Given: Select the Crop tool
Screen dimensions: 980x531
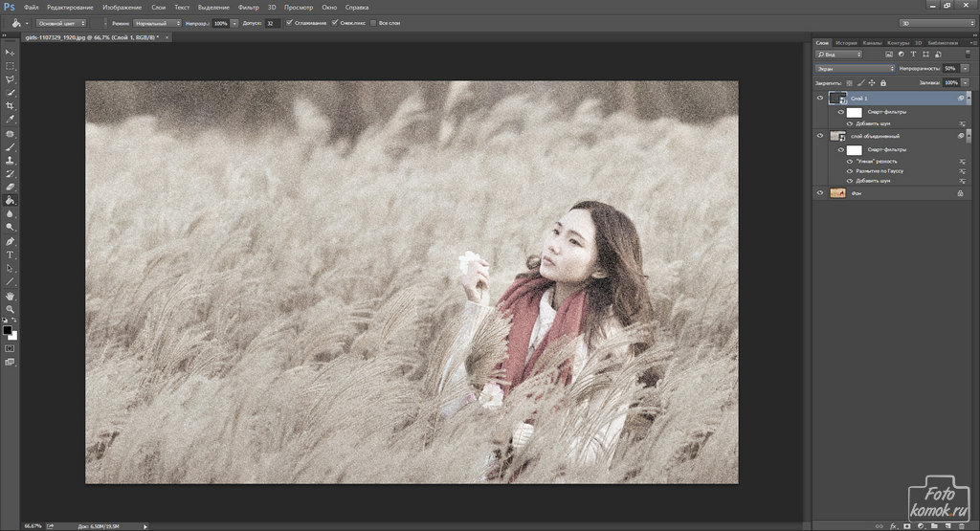Looking at the screenshot, I should 10,106.
